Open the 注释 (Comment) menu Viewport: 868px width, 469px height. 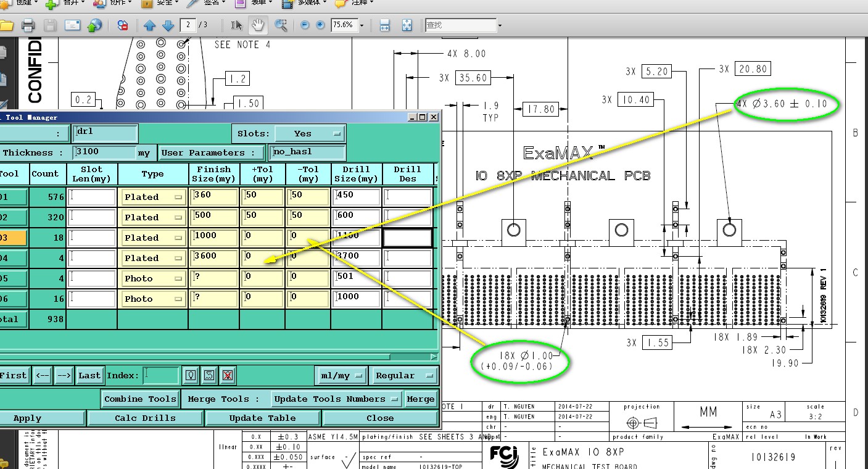(x=354, y=3)
